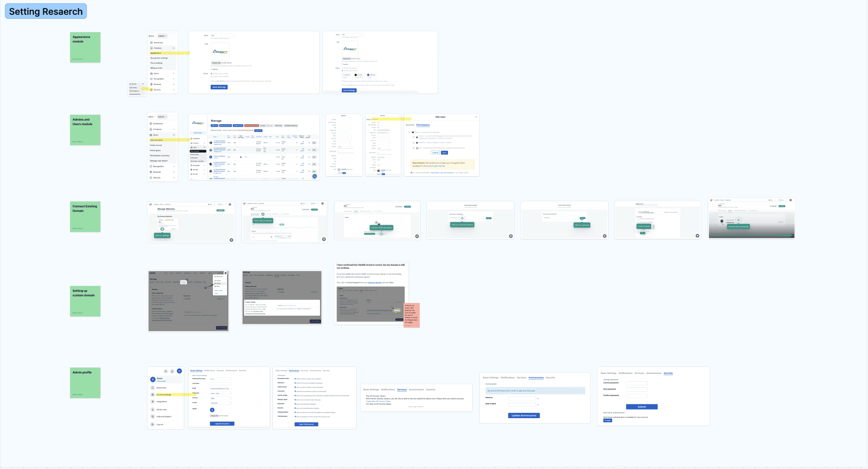Click the Submit password button
This screenshot has height=469, width=868.
(642, 407)
